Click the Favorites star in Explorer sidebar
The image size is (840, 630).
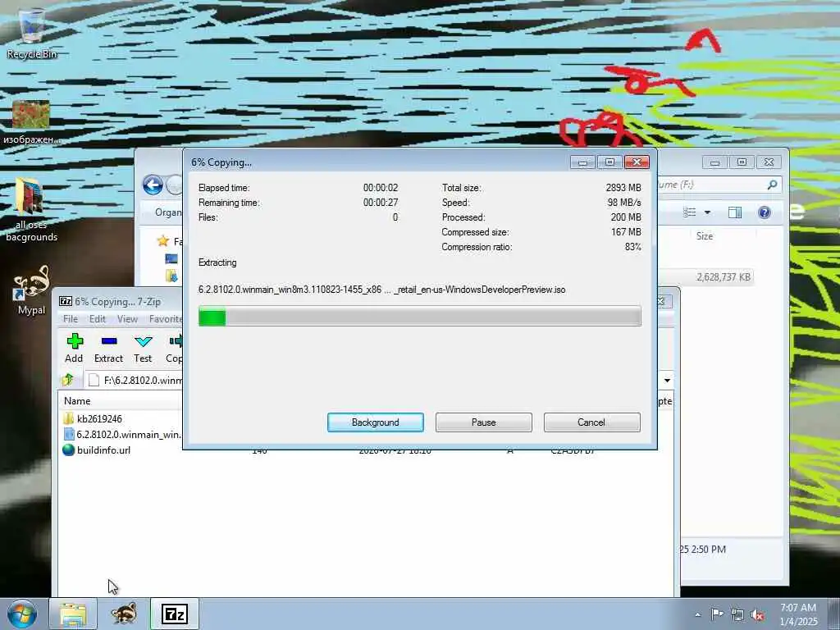pos(163,241)
